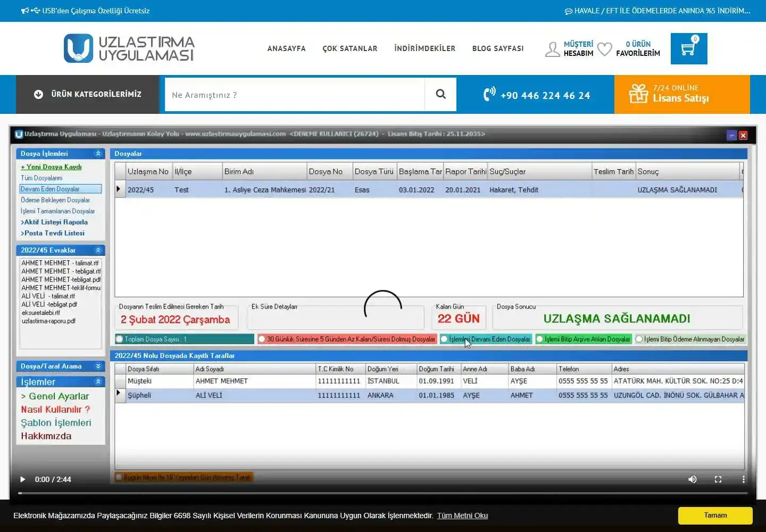The height and width of the screenshot is (532, 766).
Task: Mute the video volume
Action: click(x=693, y=479)
